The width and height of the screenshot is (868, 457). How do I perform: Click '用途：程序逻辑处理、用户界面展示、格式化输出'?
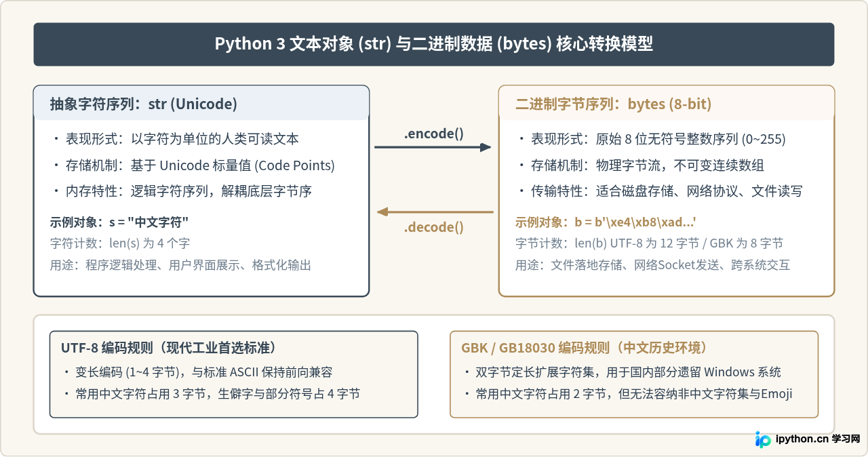(180, 265)
